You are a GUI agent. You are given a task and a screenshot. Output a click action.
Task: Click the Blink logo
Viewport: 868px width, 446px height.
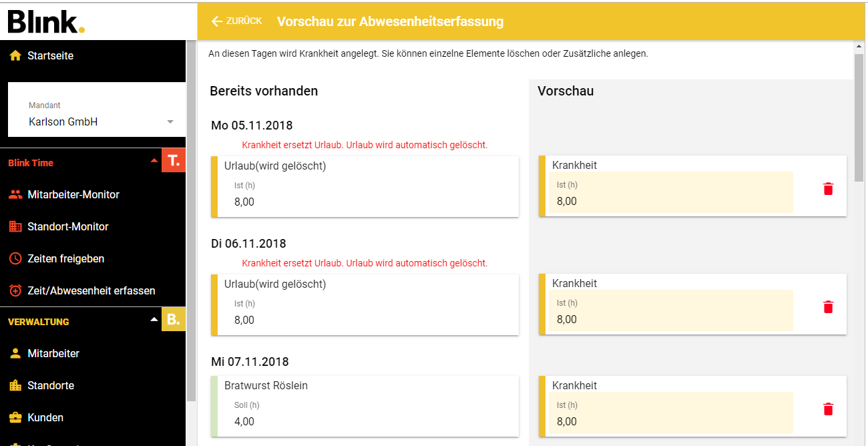46,21
